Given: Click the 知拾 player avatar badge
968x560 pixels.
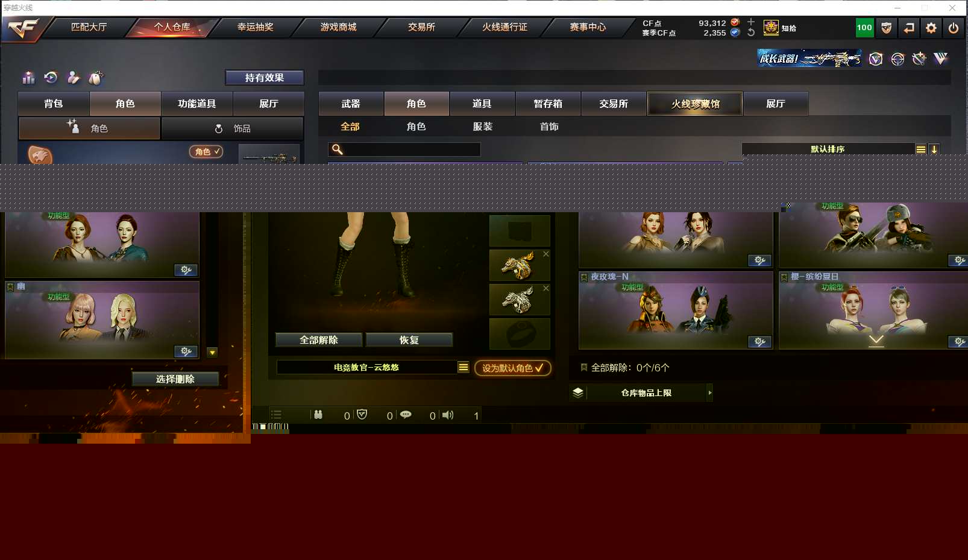Looking at the screenshot, I should pyautogui.click(x=771, y=27).
